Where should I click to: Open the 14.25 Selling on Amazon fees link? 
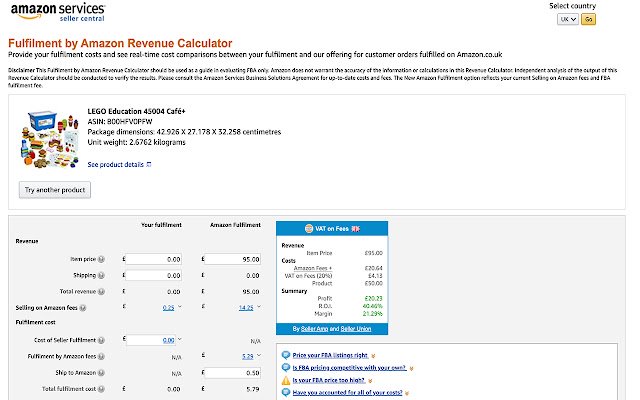click(246, 308)
